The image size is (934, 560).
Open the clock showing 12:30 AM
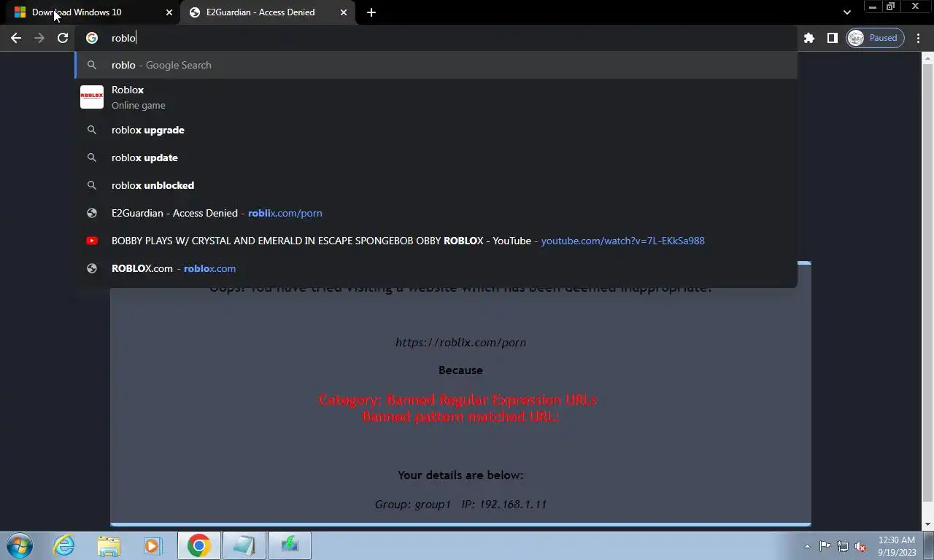click(x=897, y=545)
